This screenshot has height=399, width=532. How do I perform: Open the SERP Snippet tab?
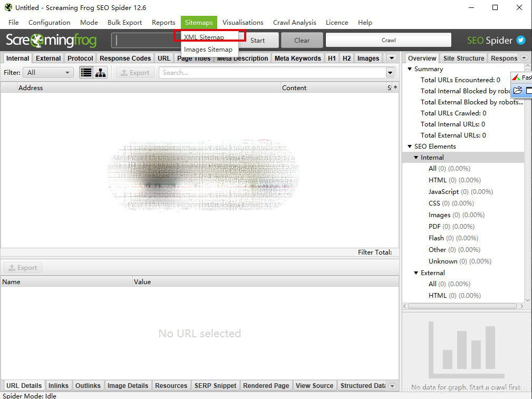(x=215, y=386)
